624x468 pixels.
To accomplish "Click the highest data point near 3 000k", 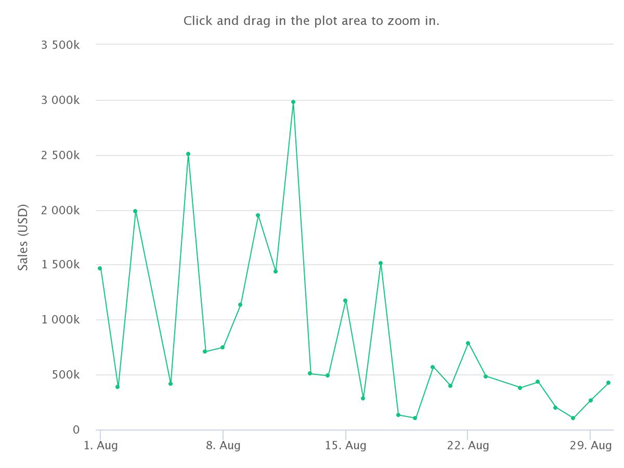I will (293, 102).
